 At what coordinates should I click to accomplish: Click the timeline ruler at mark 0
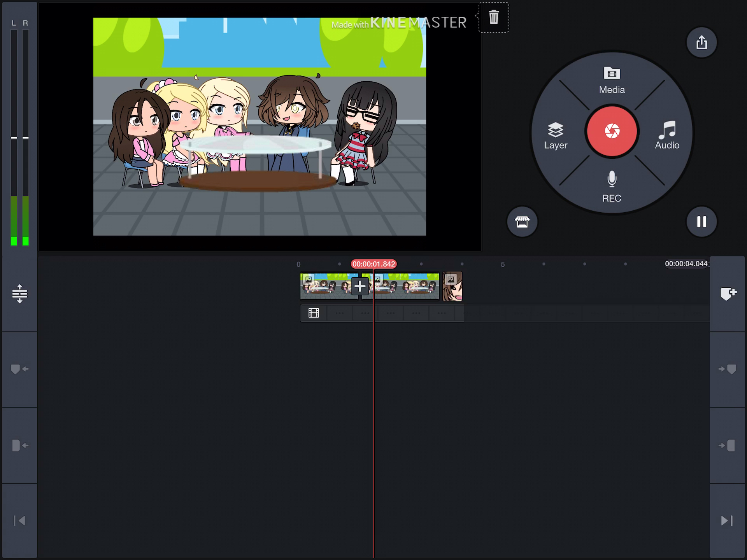pyautogui.click(x=298, y=264)
